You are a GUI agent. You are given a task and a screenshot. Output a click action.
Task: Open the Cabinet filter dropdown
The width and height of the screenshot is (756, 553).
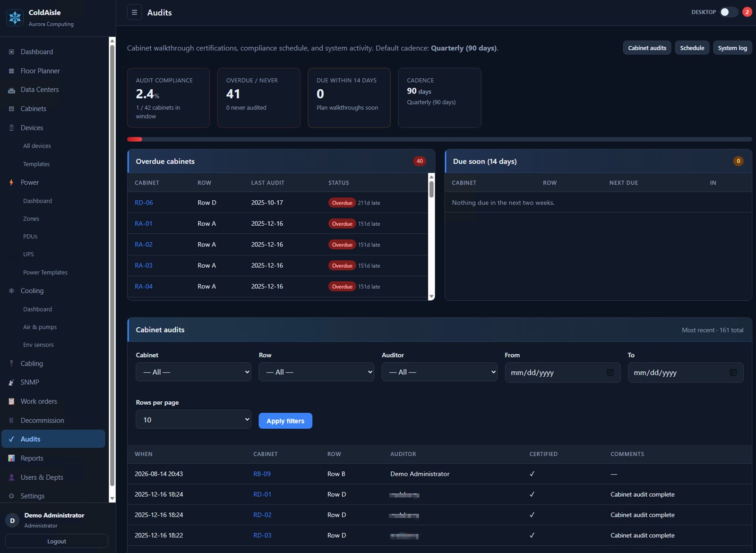point(193,372)
